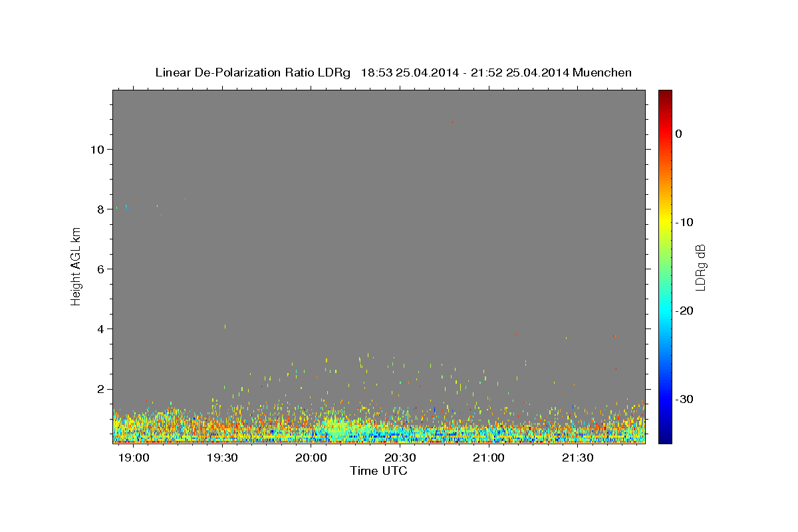This screenshot has width=798, height=532.
Task: Click the green middle section of the colorbar
Action: coord(665,266)
